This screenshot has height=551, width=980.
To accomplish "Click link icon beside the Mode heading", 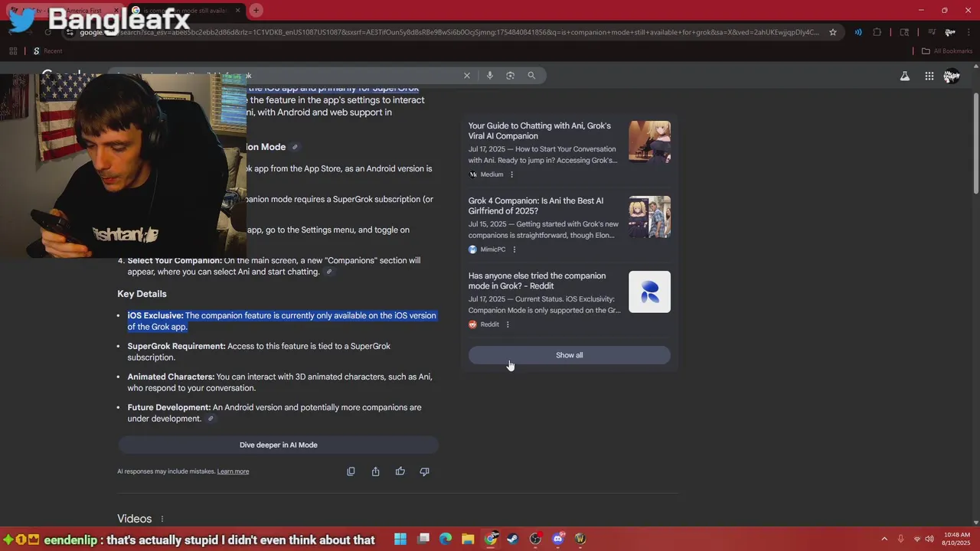I will (295, 147).
